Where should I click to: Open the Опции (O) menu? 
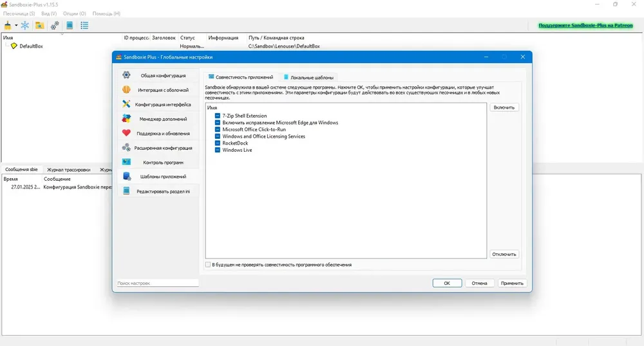click(x=74, y=14)
